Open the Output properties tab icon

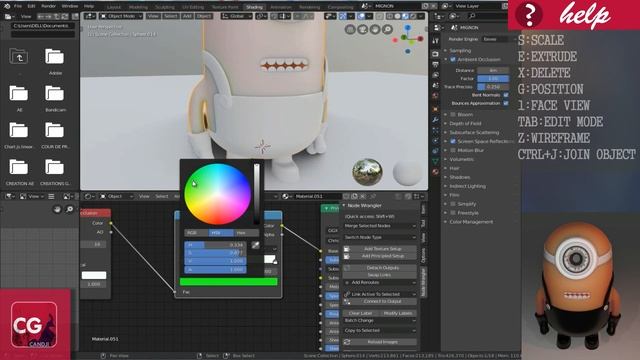(x=436, y=64)
